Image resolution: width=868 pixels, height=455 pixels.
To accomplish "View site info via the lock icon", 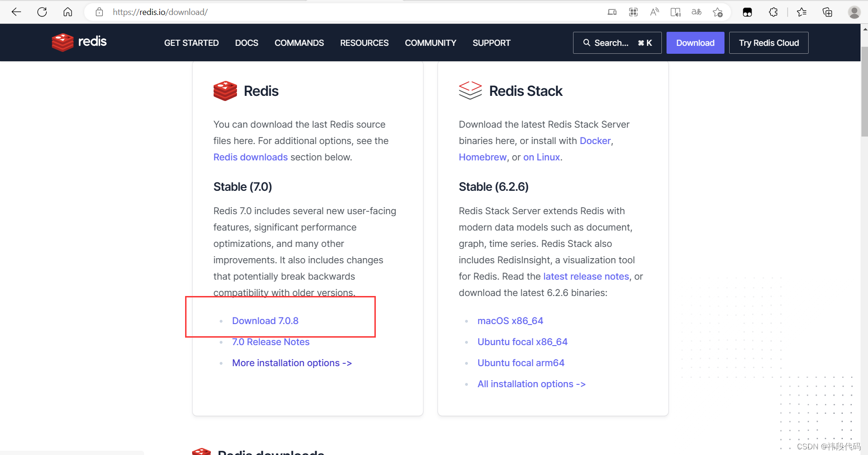I will point(99,12).
